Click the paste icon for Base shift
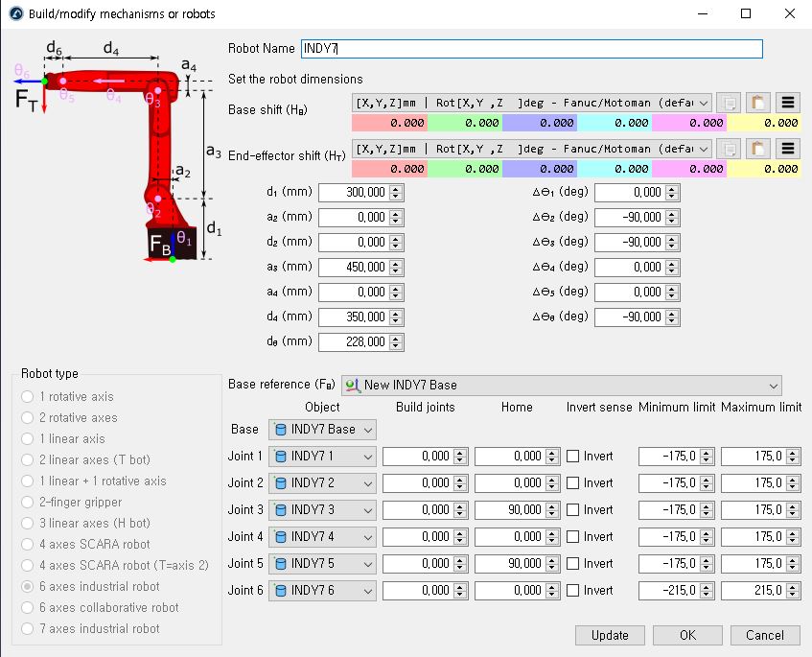This screenshot has height=657, width=812. (758, 103)
